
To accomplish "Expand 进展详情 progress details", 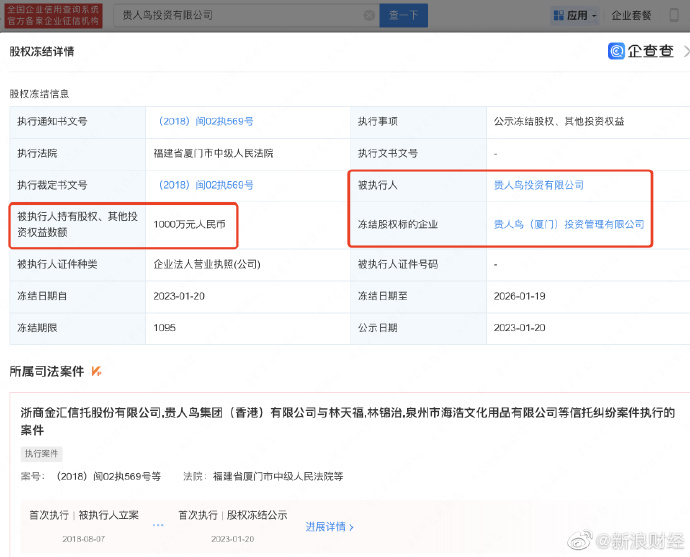I will [x=329, y=526].
